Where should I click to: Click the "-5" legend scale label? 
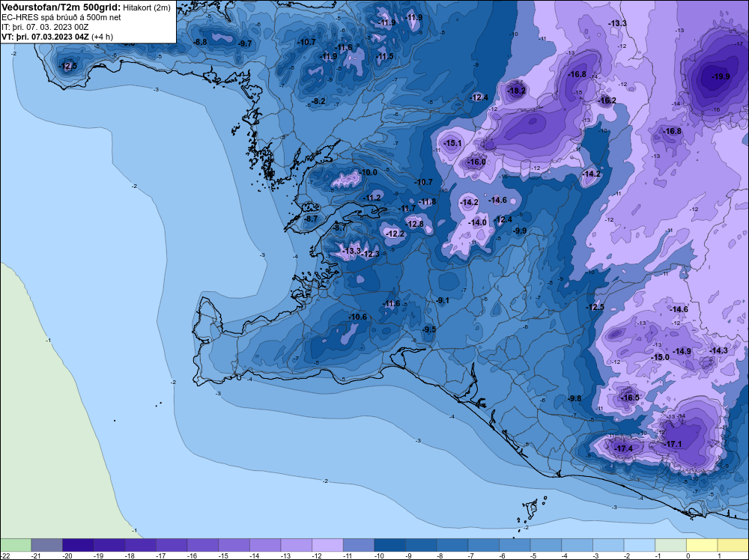[534, 556]
